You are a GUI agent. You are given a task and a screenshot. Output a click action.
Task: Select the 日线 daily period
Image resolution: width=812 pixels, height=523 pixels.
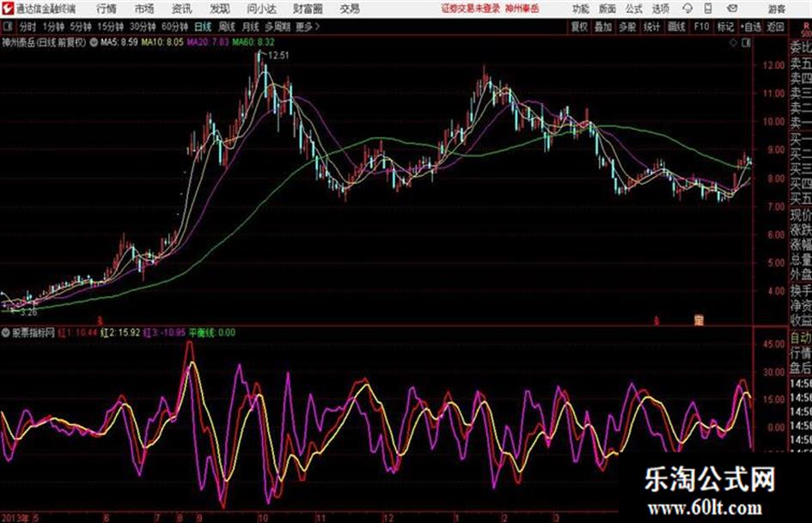(203, 27)
